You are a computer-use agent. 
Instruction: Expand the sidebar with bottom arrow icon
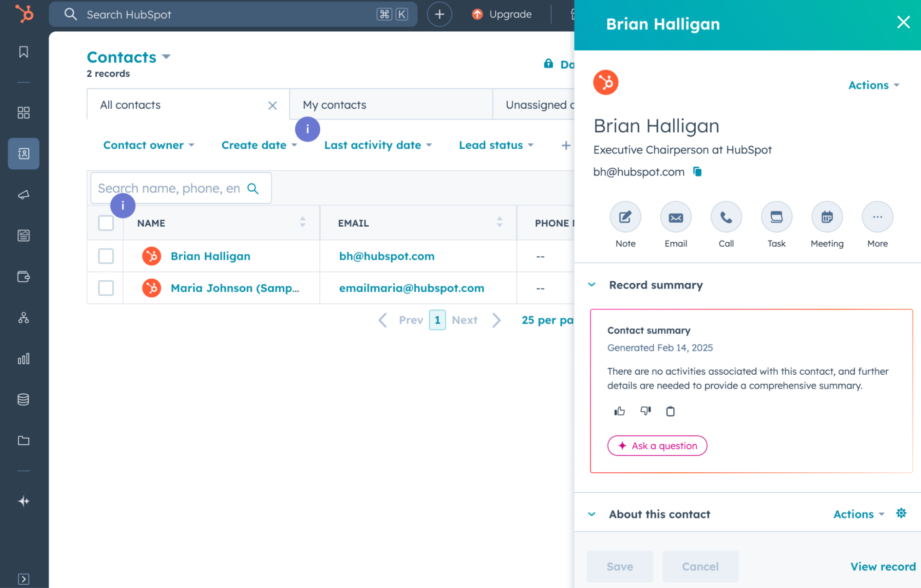coord(23,579)
